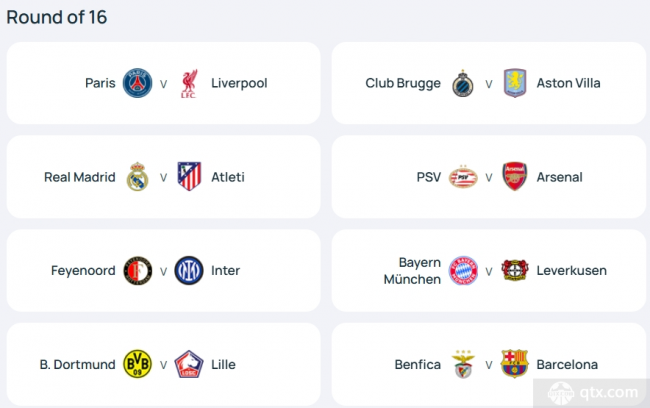Open the B. Dortmund team name link
Viewport: 650px width, 408px height.
point(78,364)
